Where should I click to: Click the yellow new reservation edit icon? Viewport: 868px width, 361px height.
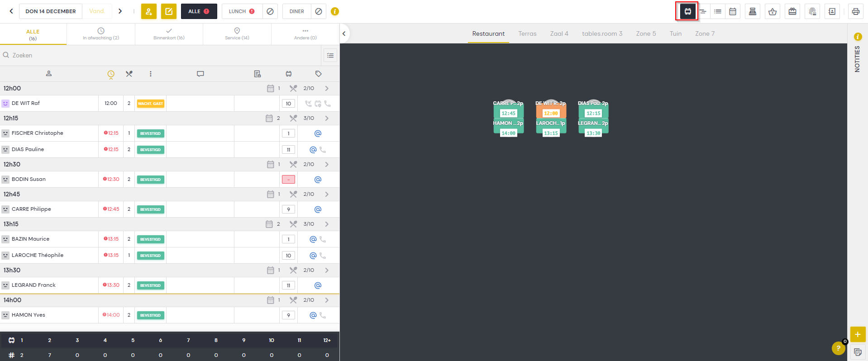(169, 11)
